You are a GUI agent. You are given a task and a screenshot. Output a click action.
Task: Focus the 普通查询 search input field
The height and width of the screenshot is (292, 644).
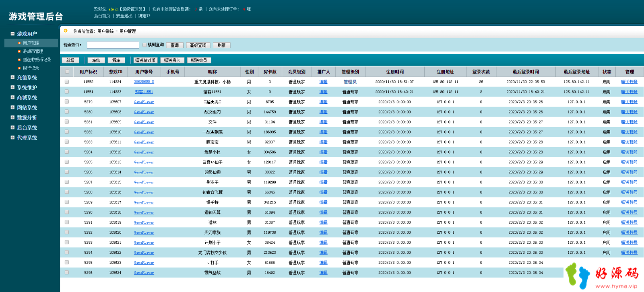(x=113, y=45)
